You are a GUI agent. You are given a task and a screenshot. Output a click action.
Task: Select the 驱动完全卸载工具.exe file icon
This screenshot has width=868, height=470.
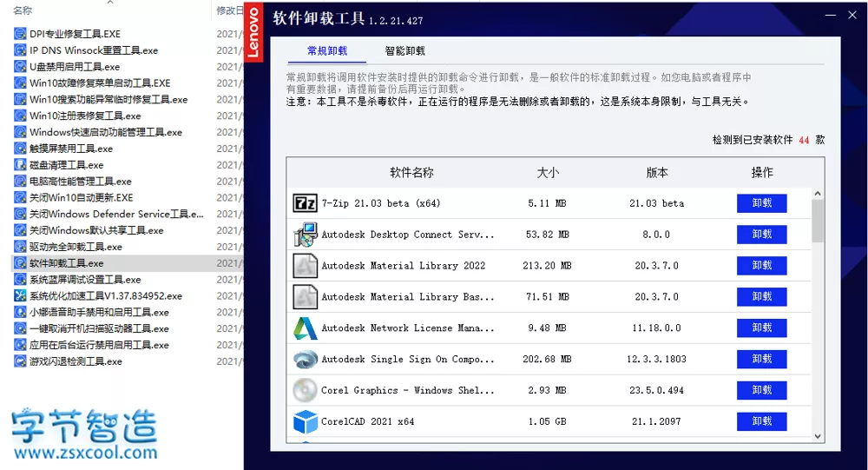tap(20, 247)
